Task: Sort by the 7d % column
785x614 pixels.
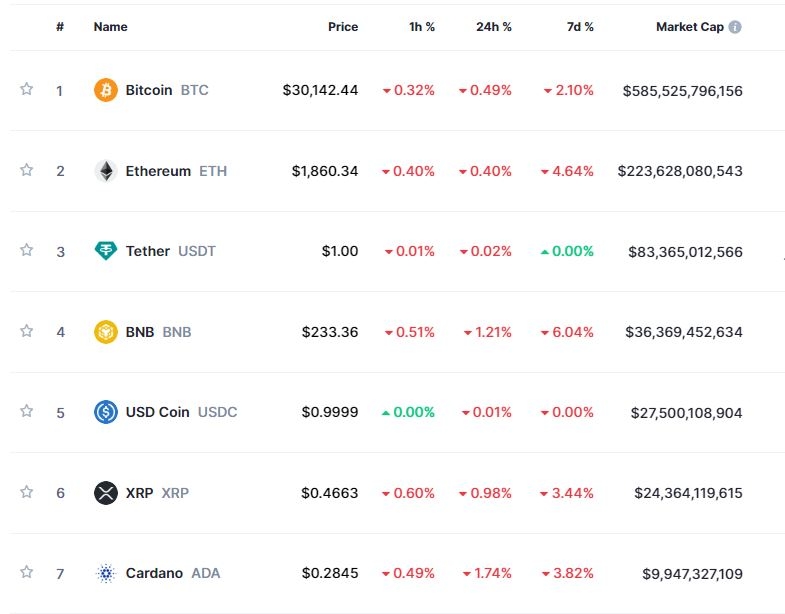Action: point(579,27)
